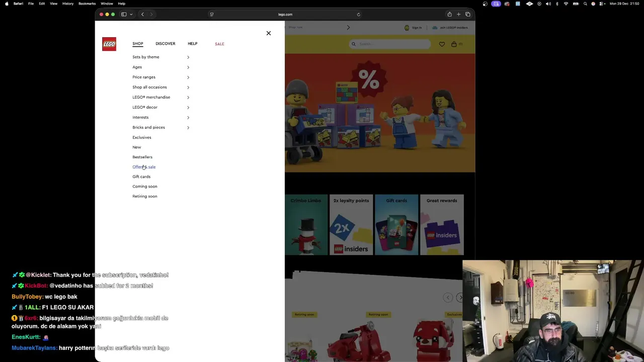The height and width of the screenshot is (362, 644).
Task: Open the DISCOVER menu tab
Action: pyautogui.click(x=166, y=44)
